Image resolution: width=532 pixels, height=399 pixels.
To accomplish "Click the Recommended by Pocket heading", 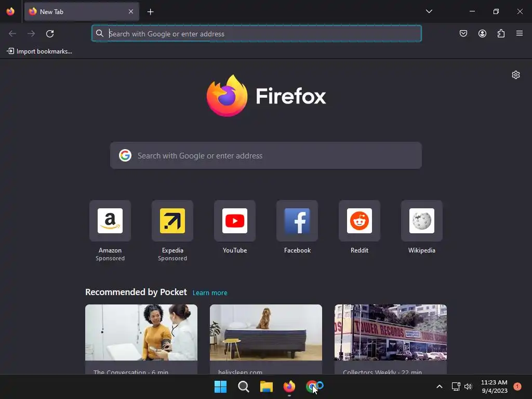I will click(136, 292).
